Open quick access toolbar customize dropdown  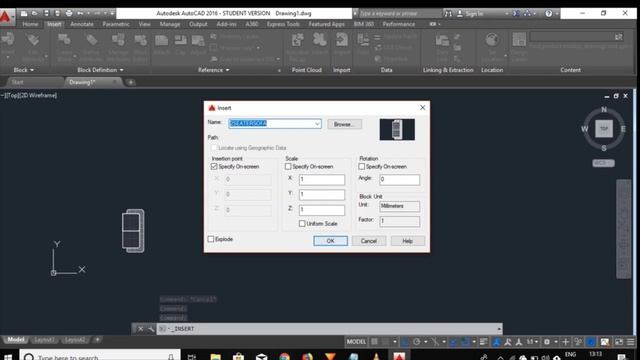click(x=112, y=13)
